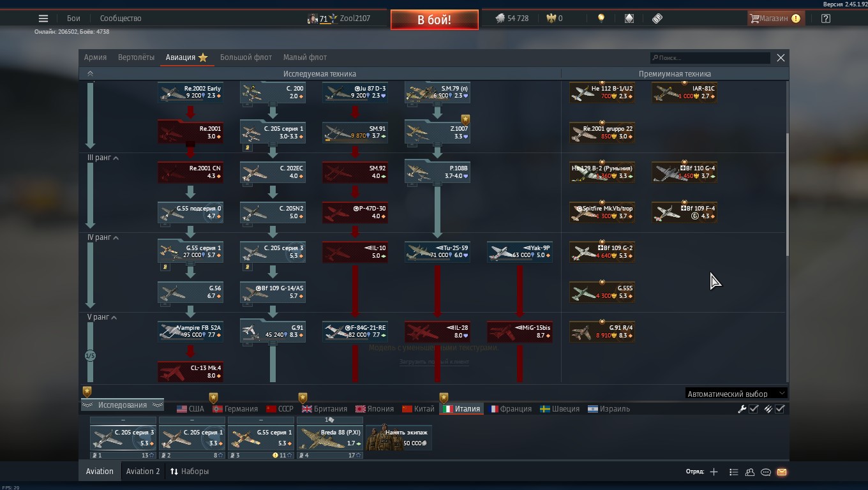Select the США nation tab

coord(190,409)
